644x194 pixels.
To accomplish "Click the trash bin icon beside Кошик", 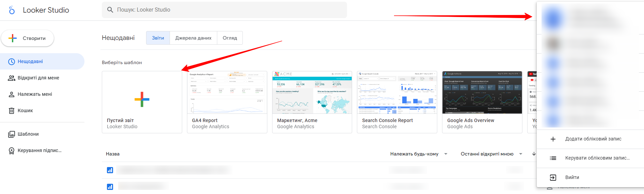I will click(12, 111).
